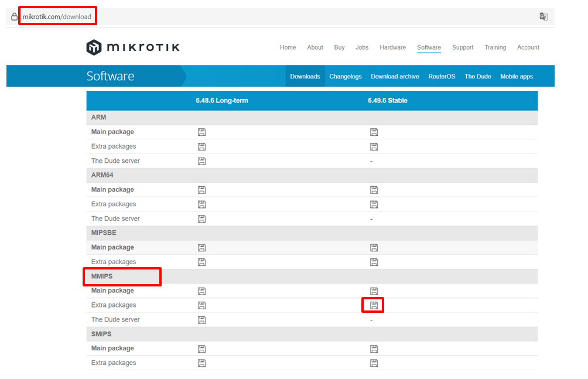This screenshot has width=588, height=379.
Task: Open the Account menu item
Action: click(528, 47)
